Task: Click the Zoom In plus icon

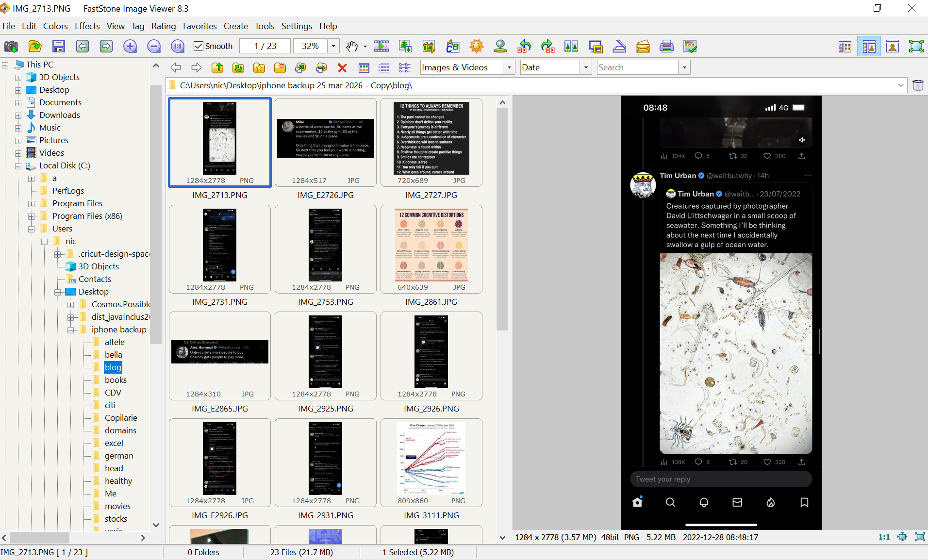Action: click(130, 46)
